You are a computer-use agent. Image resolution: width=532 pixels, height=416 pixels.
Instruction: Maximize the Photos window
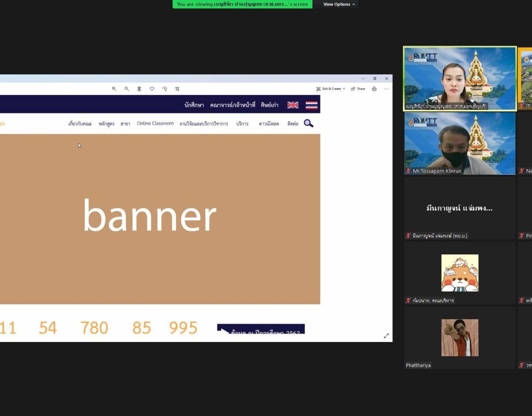point(374,78)
